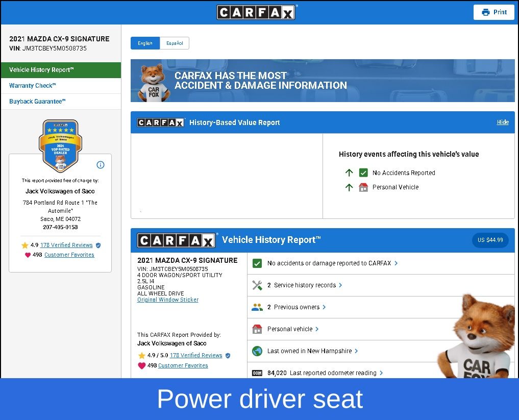
Task: Click the US $44.99 price badge
Action: coord(490,240)
